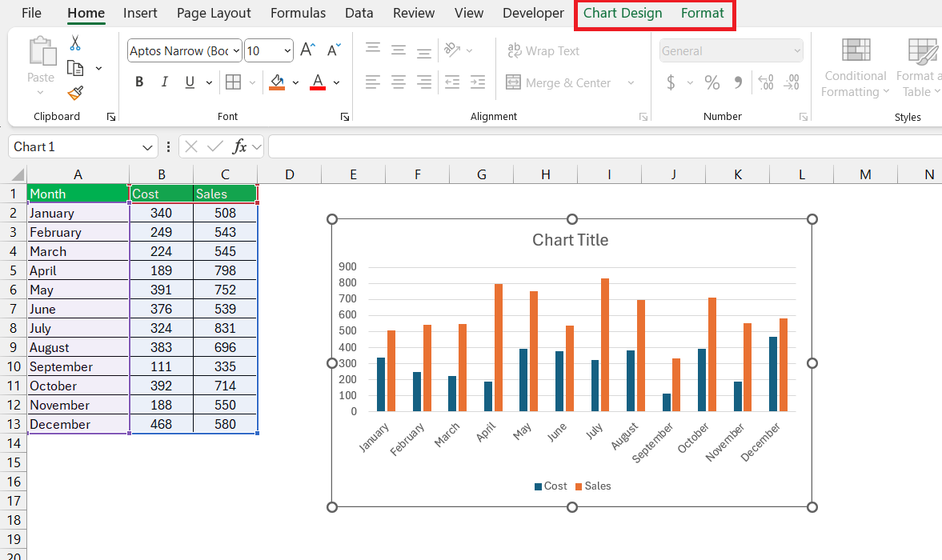Click Middle Align icon
Screen dimensions: 942x560
(399, 50)
